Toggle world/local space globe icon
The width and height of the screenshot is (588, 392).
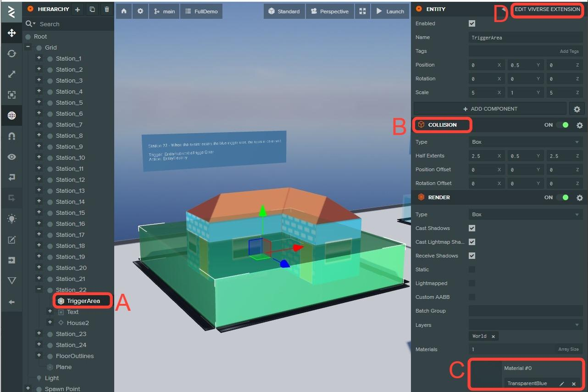pos(12,116)
